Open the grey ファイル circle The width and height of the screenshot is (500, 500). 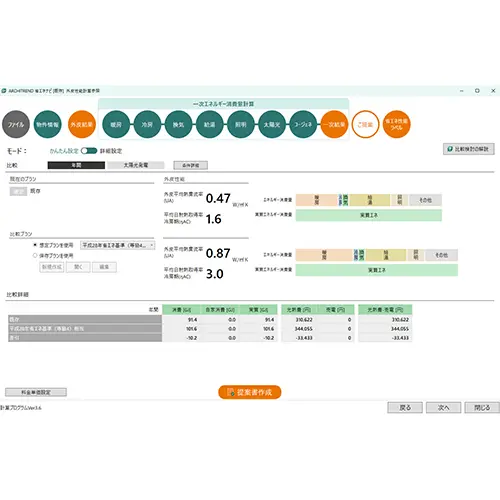pyautogui.click(x=16, y=124)
